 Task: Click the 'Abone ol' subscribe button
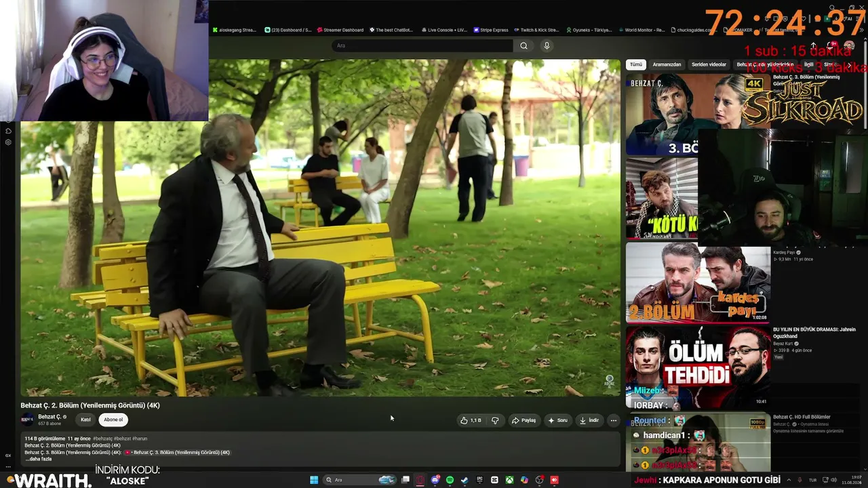[x=113, y=420]
